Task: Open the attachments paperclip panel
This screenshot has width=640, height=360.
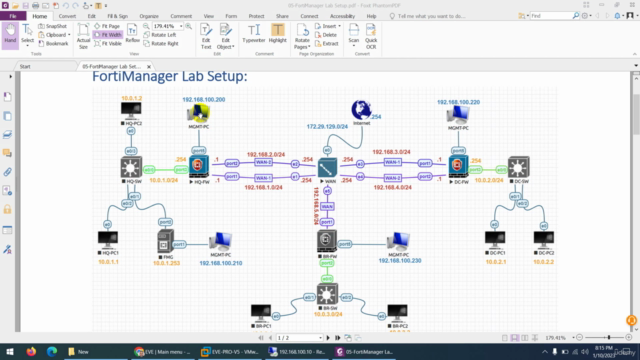Action: coord(7,172)
